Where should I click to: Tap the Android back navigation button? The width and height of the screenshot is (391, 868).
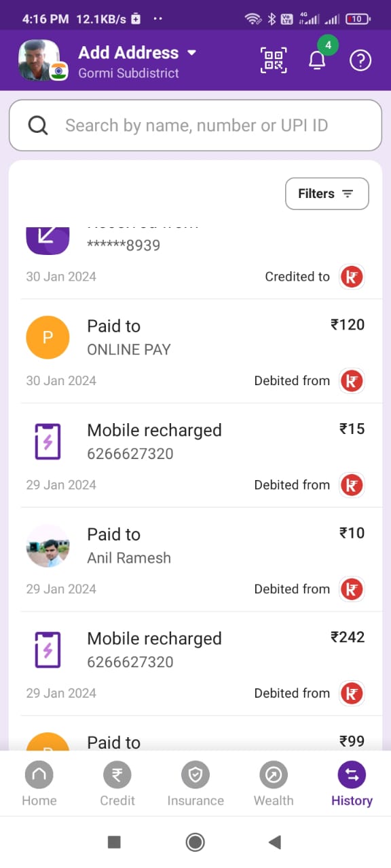tap(275, 842)
